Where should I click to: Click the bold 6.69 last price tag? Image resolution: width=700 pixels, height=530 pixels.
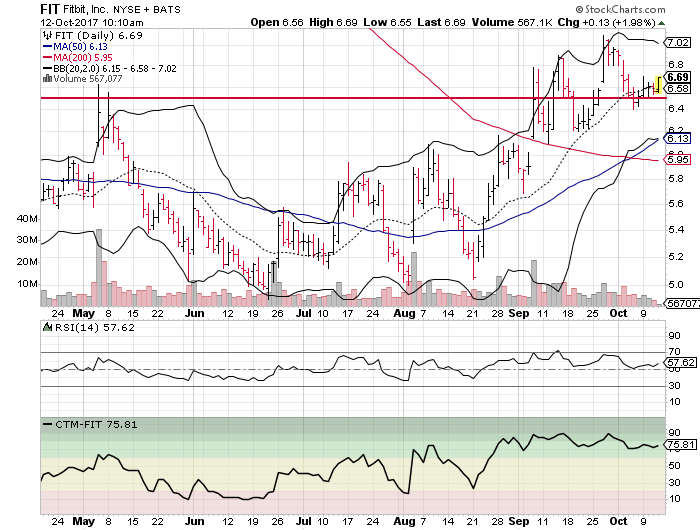click(678, 77)
